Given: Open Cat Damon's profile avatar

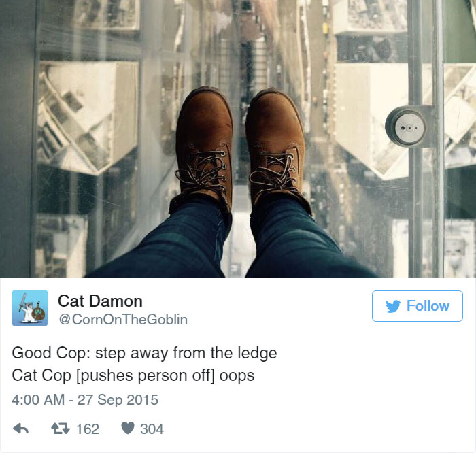Looking at the screenshot, I should tap(30, 308).
